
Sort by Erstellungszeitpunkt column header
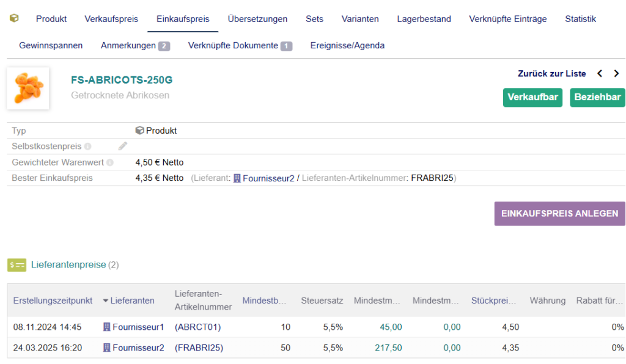click(53, 300)
